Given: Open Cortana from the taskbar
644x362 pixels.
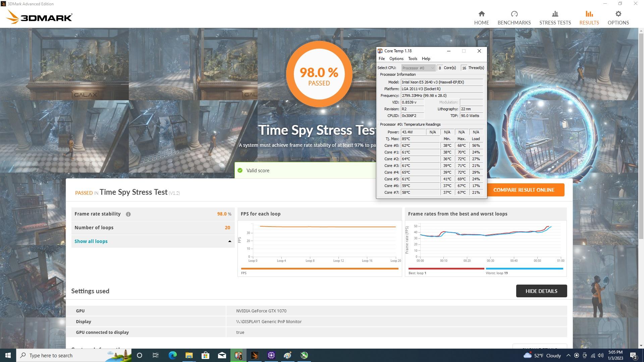Looking at the screenshot, I should click(x=140, y=355).
